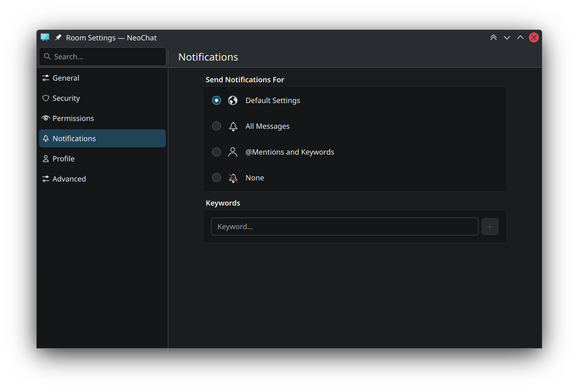The width and height of the screenshot is (579, 392).
Task: Click the magnifier icon in the search box
Action: point(47,57)
